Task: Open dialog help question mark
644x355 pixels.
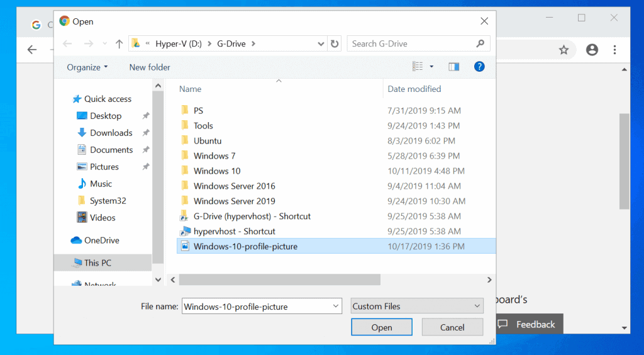Action: point(479,67)
